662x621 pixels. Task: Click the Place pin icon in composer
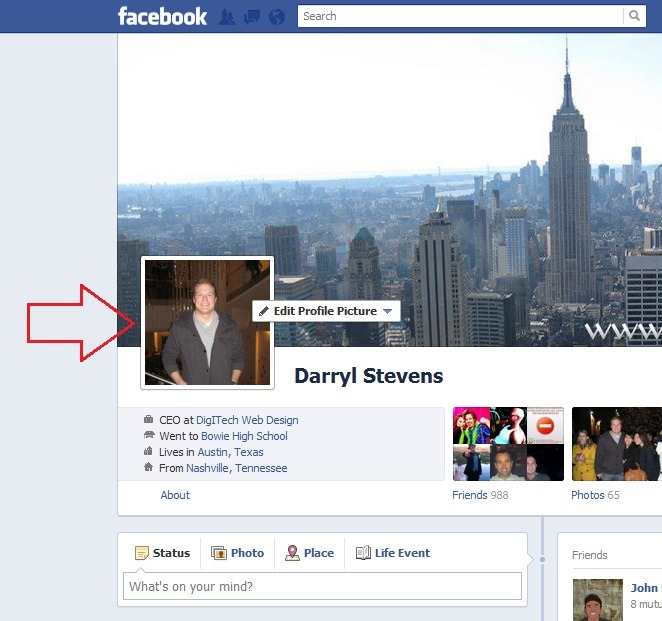point(292,553)
